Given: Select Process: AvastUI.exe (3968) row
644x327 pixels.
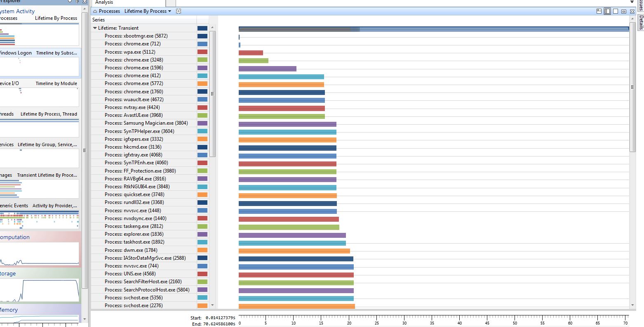Looking at the screenshot, I should pos(144,115).
